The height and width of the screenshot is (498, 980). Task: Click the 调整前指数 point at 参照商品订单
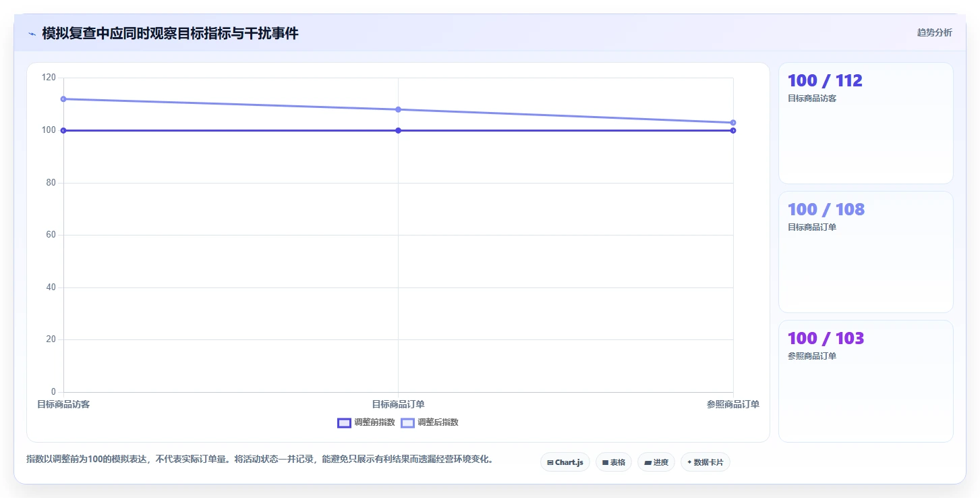(733, 130)
